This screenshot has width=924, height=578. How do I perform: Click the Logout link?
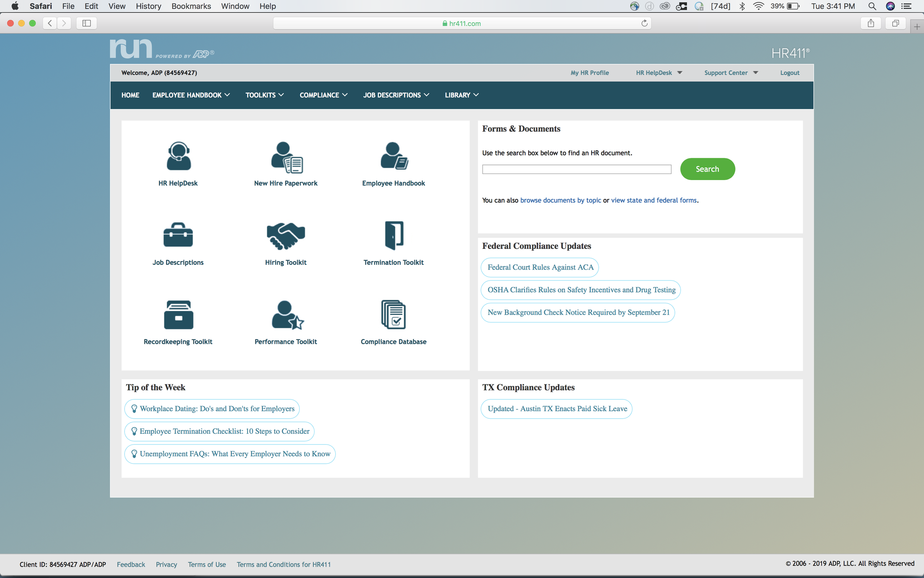coord(789,72)
